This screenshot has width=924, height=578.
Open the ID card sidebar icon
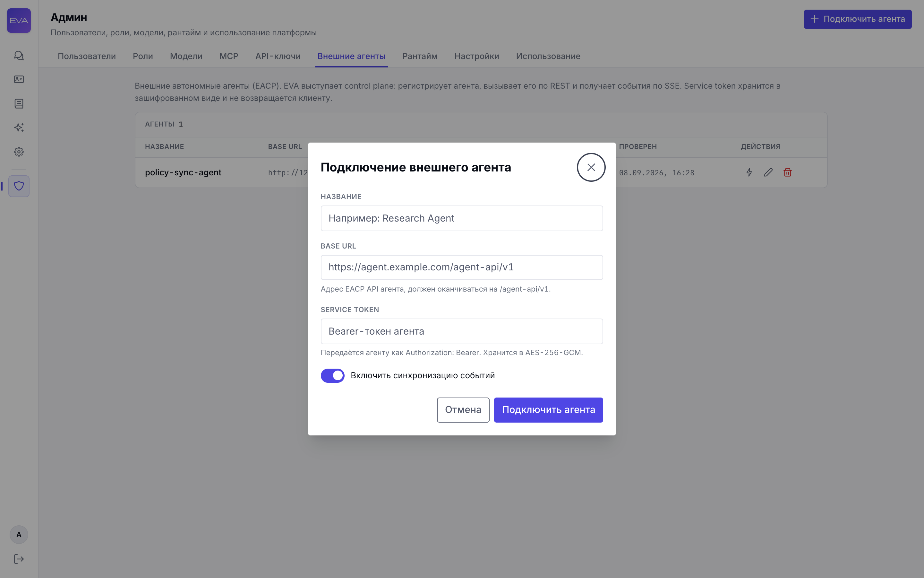(x=19, y=80)
